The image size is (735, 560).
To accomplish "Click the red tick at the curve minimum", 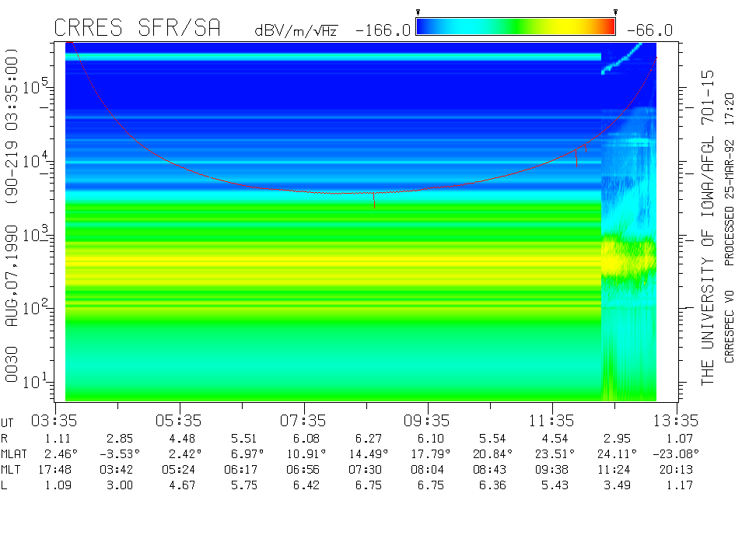I will point(374,200).
